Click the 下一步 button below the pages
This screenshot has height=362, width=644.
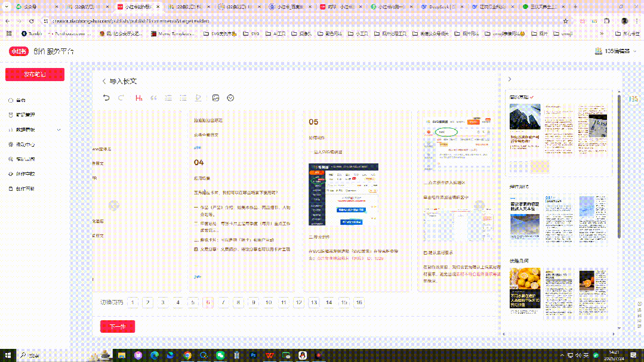click(x=117, y=327)
